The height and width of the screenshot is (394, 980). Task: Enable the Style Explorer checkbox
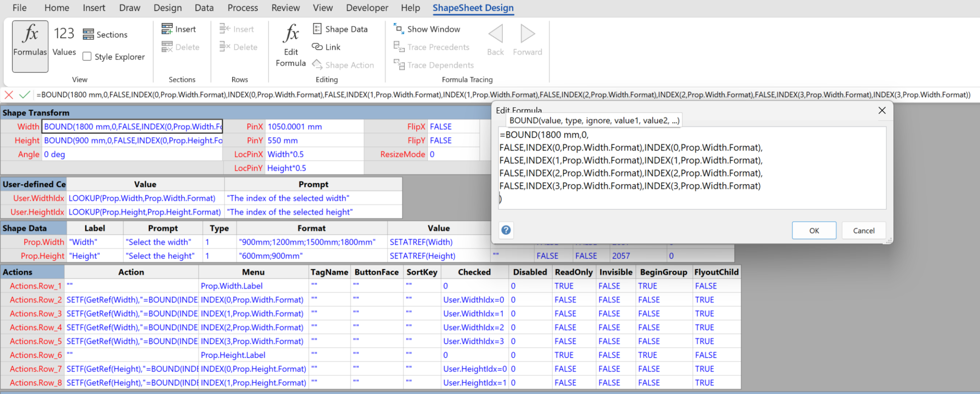coord(87,56)
